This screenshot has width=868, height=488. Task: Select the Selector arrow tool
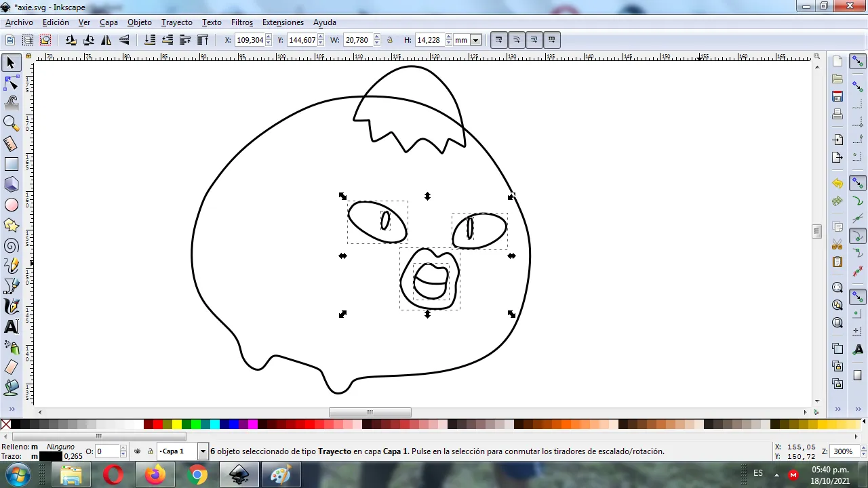point(11,63)
